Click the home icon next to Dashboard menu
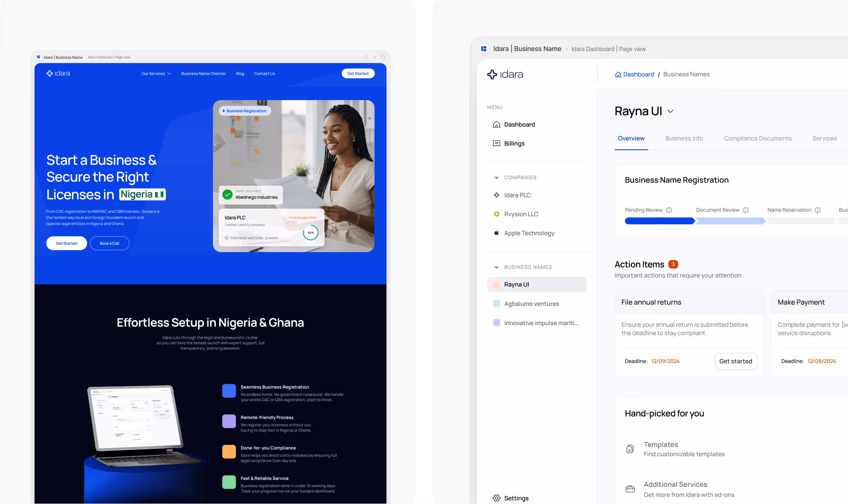The width and height of the screenshot is (848, 504). (496, 124)
